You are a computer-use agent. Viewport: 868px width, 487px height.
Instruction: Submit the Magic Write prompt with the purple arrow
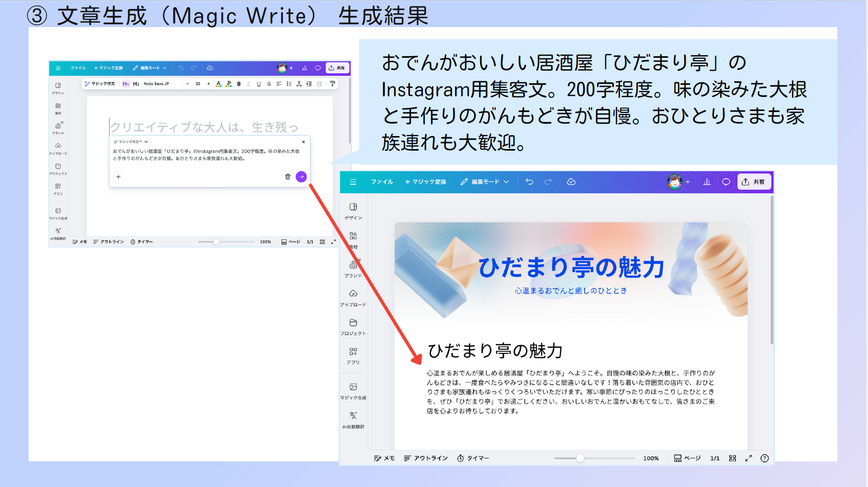[301, 177]
